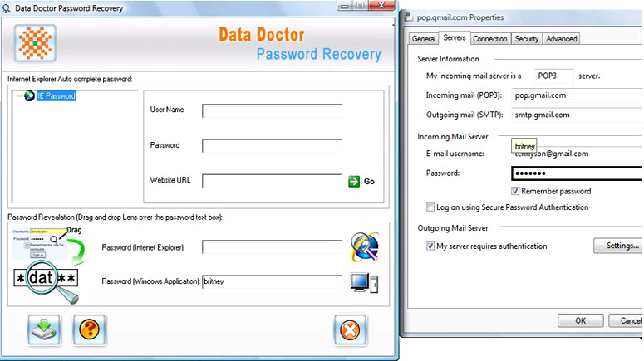Screen dimensions: 644x361
Task: Toggle the Remember password checkbox
Action: (515, 191)
